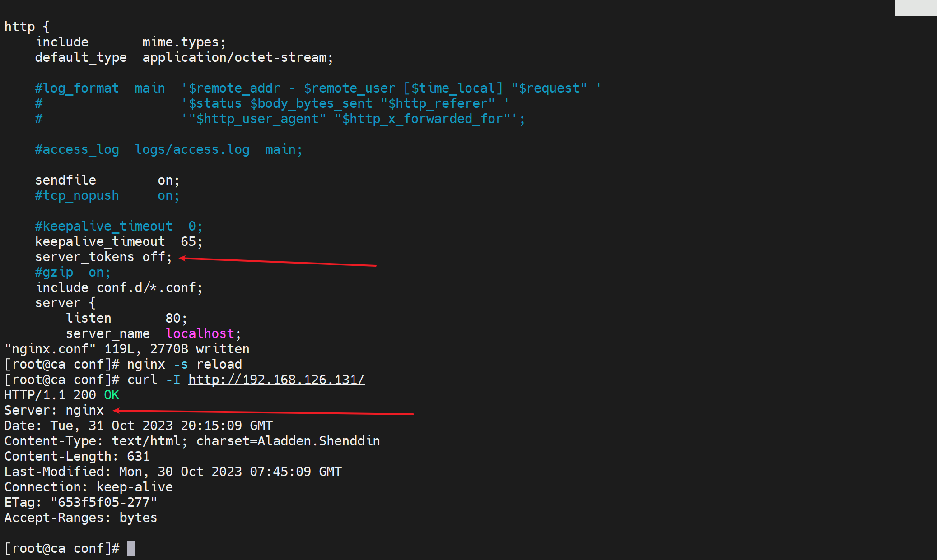Click the 'server_tokens off;' directive text

click(x=103, y=257)
